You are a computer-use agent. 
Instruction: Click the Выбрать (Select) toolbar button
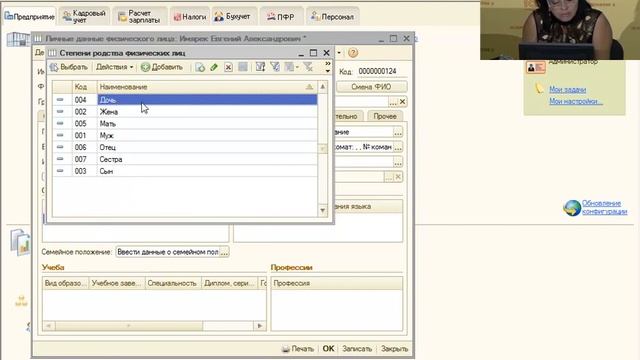tap(69, 67)
